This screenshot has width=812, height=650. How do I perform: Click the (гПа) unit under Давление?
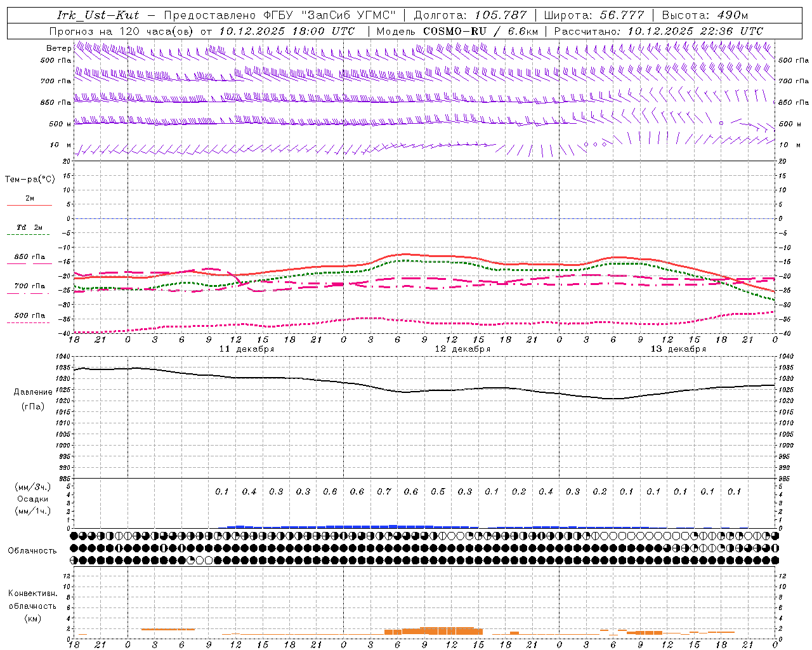tap(33, 406)
